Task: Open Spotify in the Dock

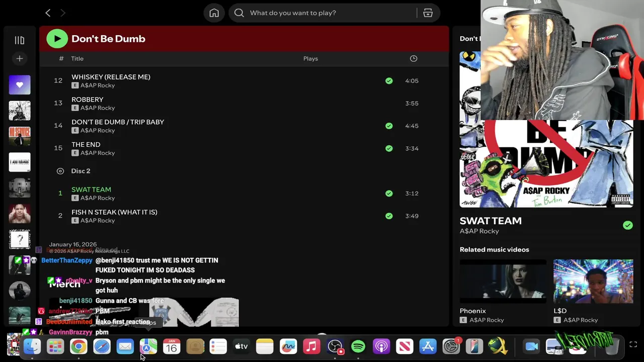Action: pos(358,346)
